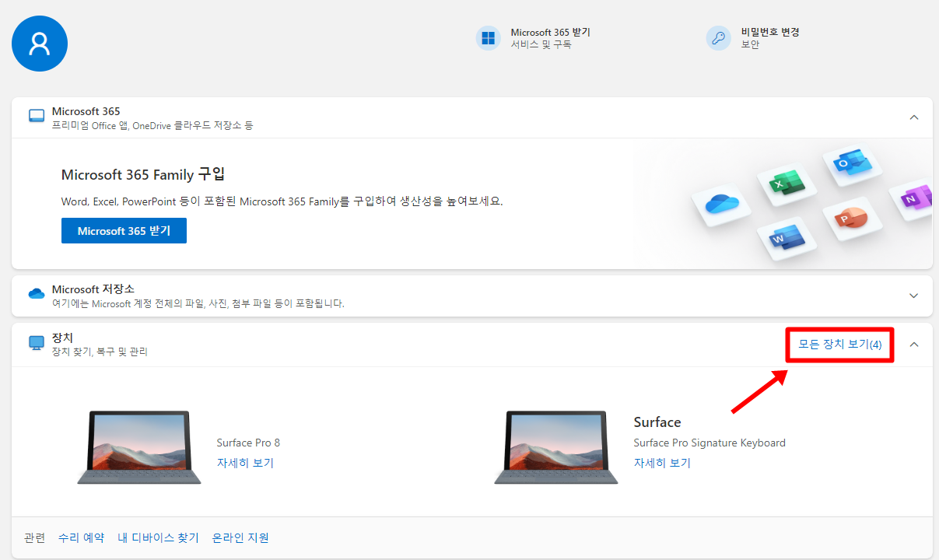
Task: Click the Microsoft 365 받기 header text
Action: [550, 33]
